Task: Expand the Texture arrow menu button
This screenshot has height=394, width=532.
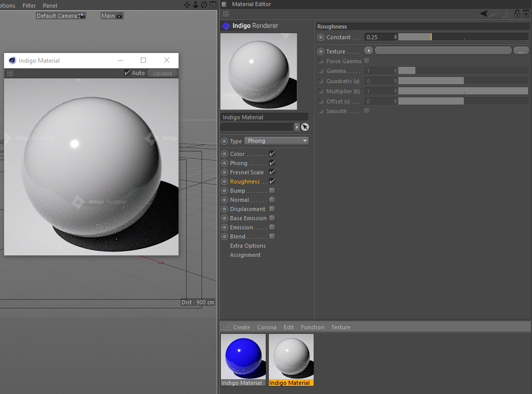Action: (368, 51)
